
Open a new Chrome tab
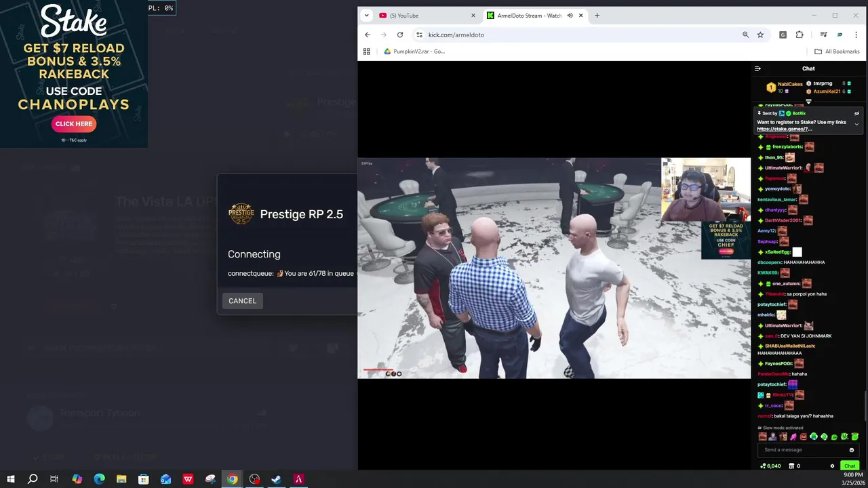coord(597,16)
